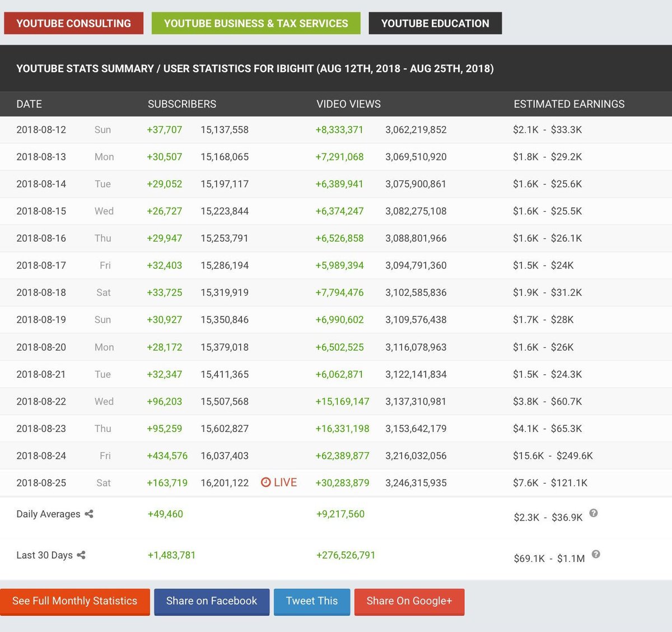This screenshot has width=672, height=632.
Task: Click last 30 days earnings $69.1K - $1.1M
Action: (x=549, y=559)
